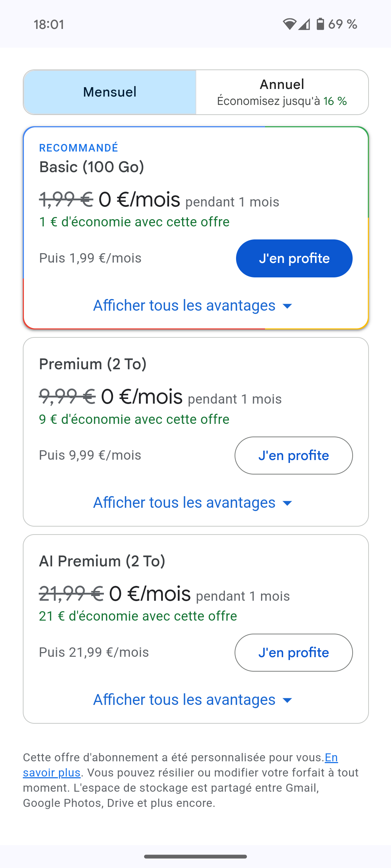
Task: Tap the Wi-Fi status icon
Action: 289,24
